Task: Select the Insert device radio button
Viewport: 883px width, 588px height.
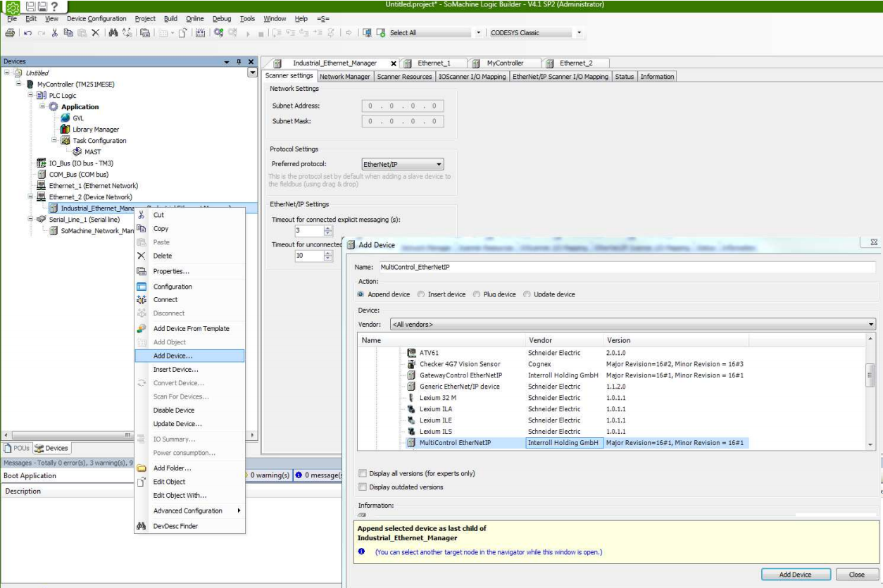Action: [x=421, y=294]
